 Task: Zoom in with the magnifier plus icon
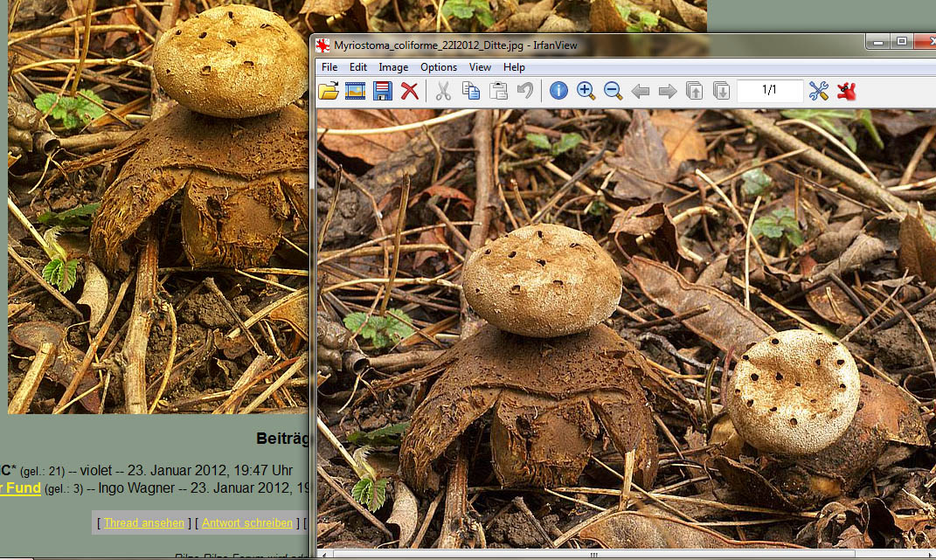[x=586, y=91]
